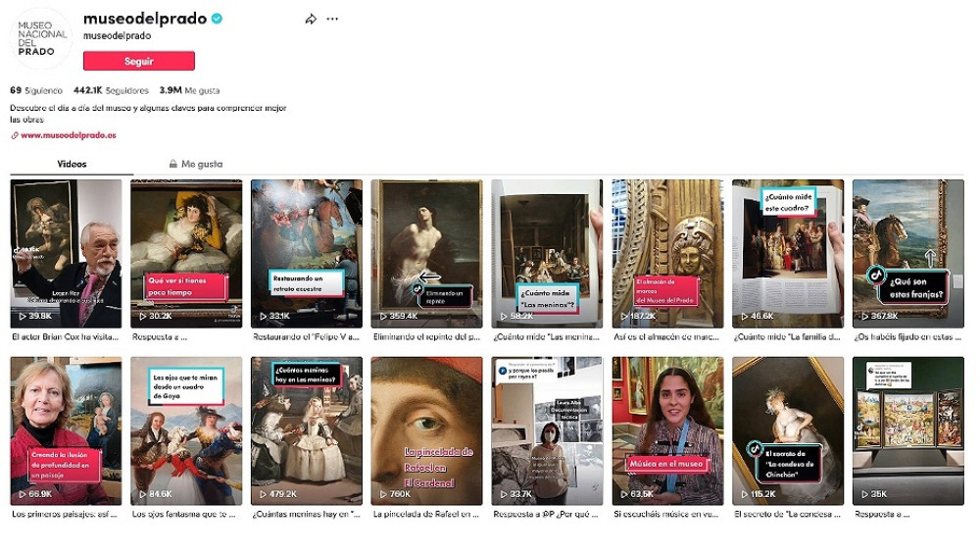Open 'Así es el almacén de marcos' video
Image resolution: width=980 pixels, height=554 pixels.
point(667,254)
